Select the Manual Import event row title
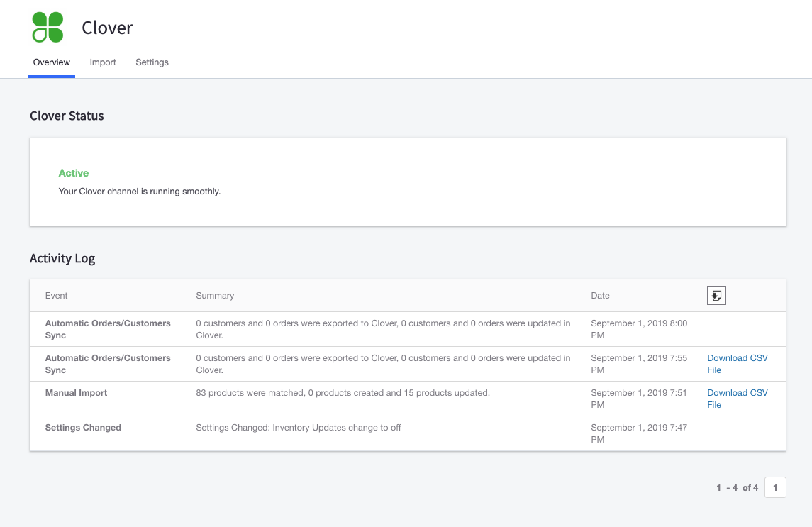 point(77,393)
